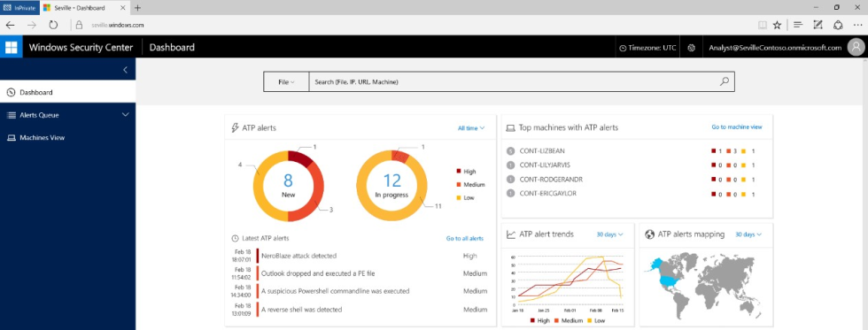The width and height of the screenshot is (868, 330).
Task: Follow the Go to machine view link
Action: (737, 127)
